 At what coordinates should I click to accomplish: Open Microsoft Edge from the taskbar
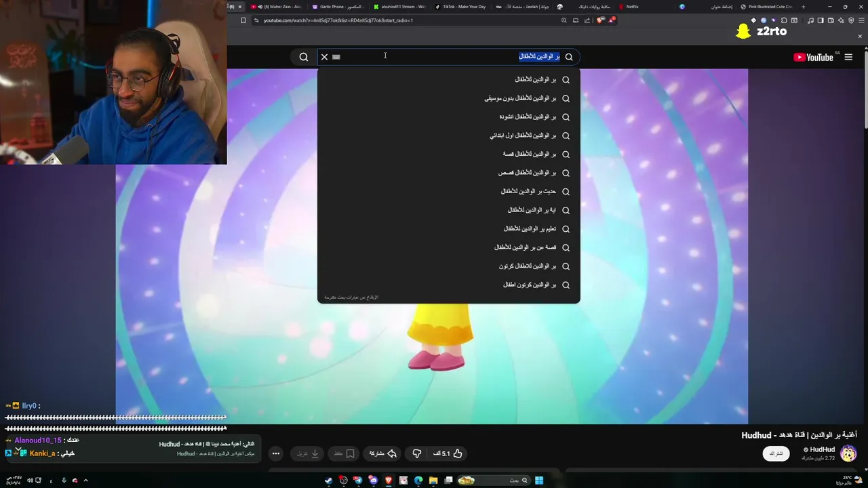click(418, 481)
